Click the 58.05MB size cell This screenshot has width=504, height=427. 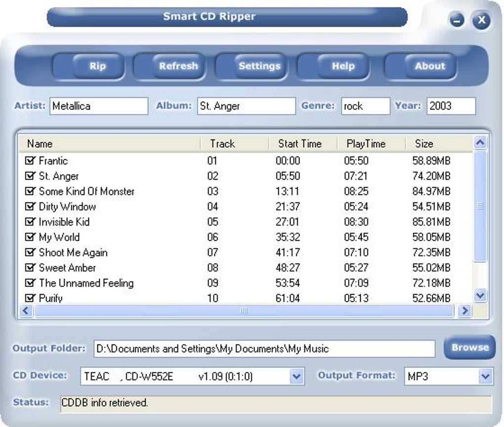click(x=431, y=237)
